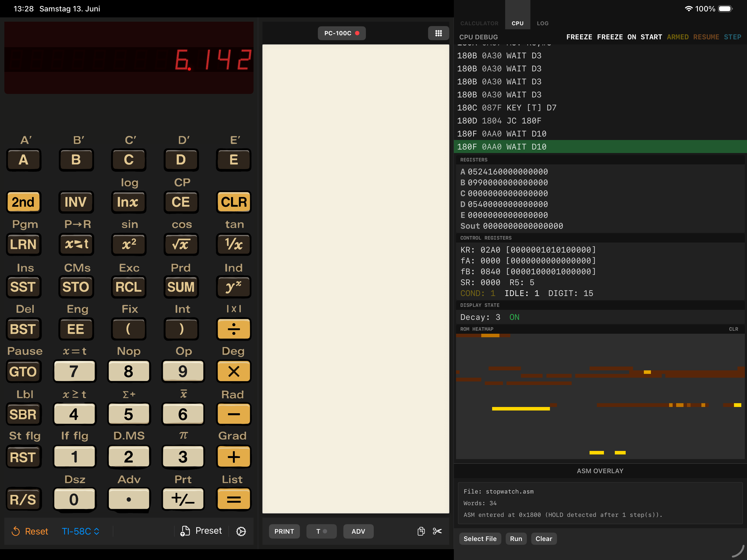Open the settings gear icon
Screen dimensions: 747x560
[241, 531]
